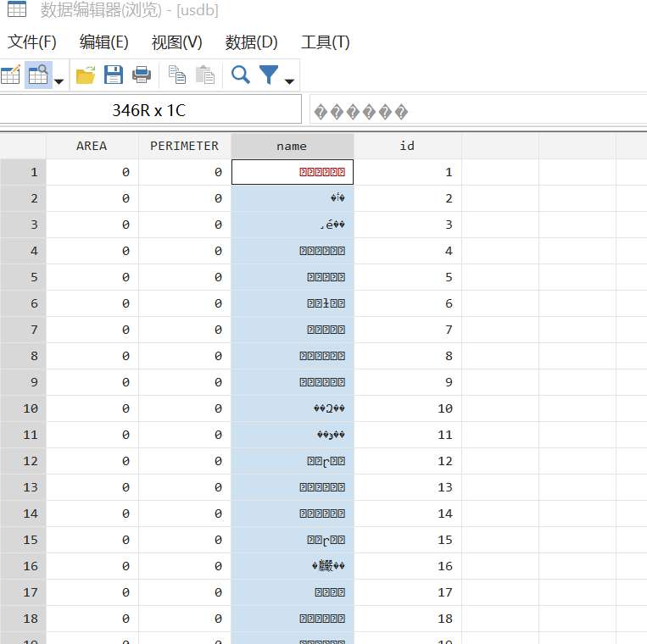Save data with the floppy disk icon
The height and width of the screenshot is (644, 647).
click(x=114, y=75)
